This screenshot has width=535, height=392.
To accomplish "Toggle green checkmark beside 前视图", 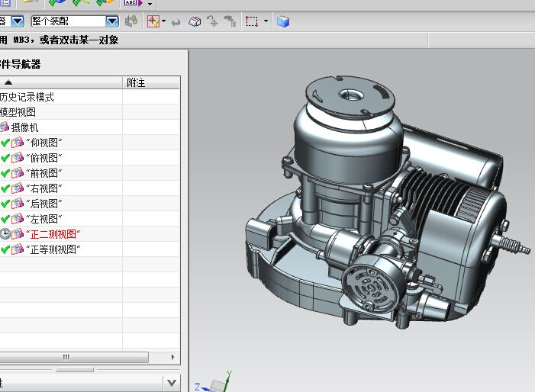I will tap(5, 173).
